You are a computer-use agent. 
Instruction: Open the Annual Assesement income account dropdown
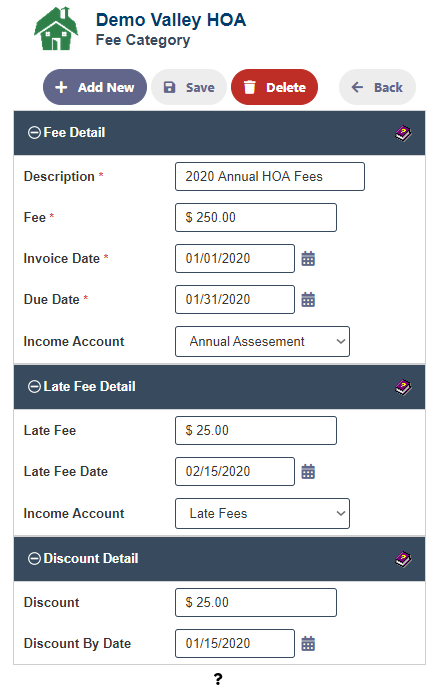(262, 341)
